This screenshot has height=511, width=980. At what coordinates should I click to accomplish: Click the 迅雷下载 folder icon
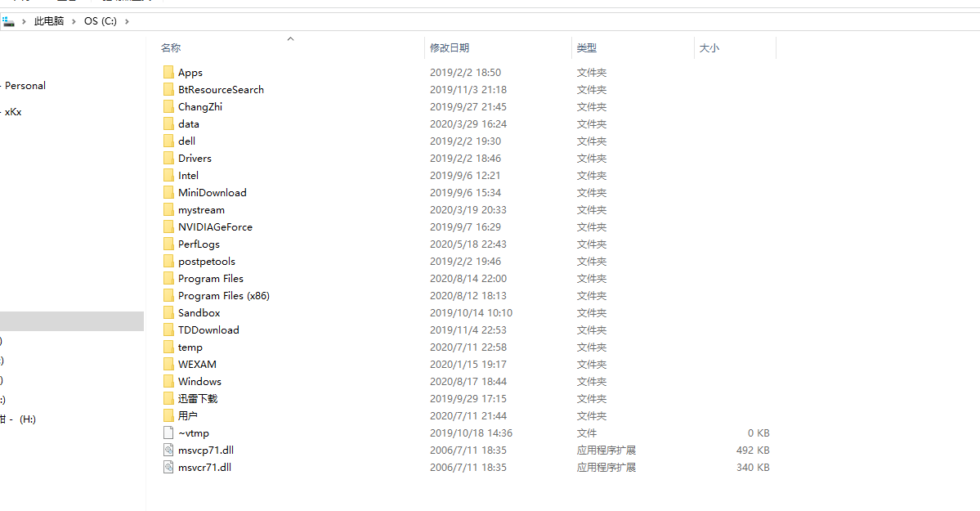(168, 399)
